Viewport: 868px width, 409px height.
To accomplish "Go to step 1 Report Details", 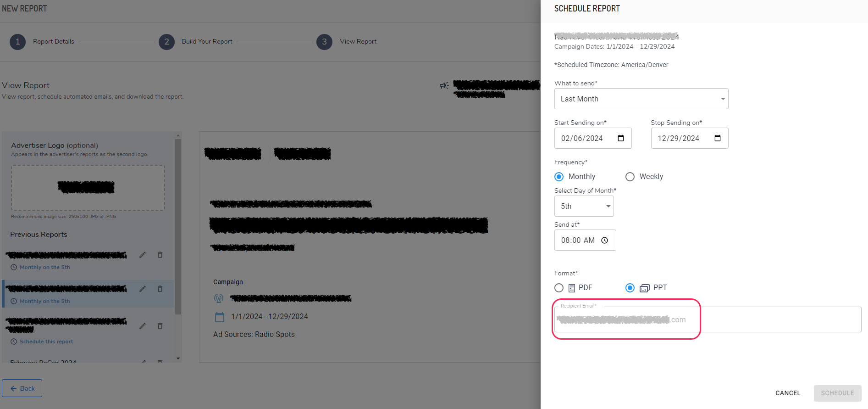I will point(42,42).
